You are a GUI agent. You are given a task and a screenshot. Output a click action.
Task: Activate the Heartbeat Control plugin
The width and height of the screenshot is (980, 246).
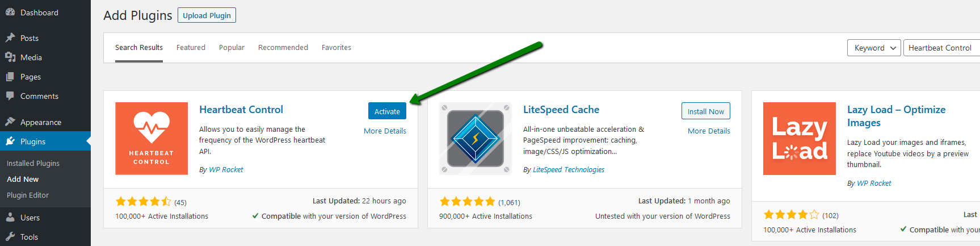(387, 111)
